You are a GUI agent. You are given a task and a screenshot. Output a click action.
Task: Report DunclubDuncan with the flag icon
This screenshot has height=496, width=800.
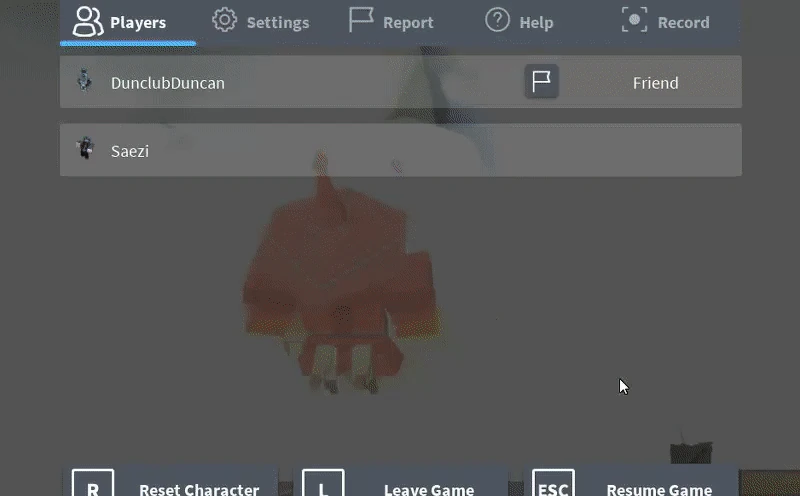[x=541, y=82]
